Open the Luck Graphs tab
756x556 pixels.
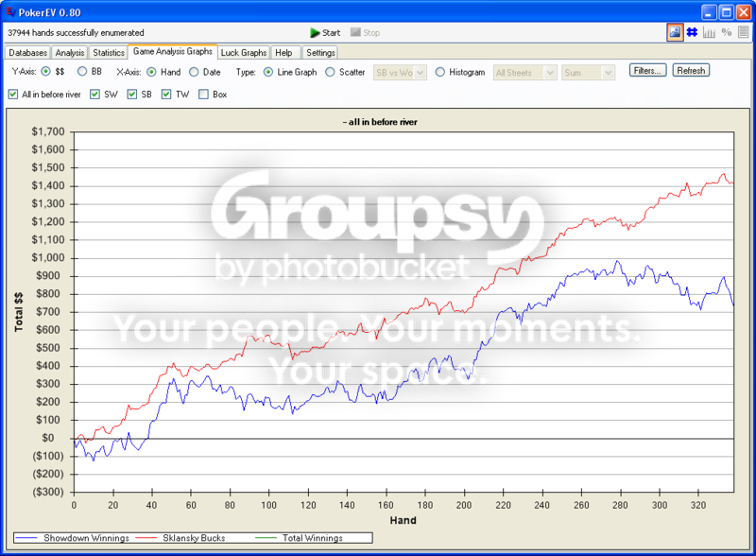pyautogui.click(x=244, y=53)
